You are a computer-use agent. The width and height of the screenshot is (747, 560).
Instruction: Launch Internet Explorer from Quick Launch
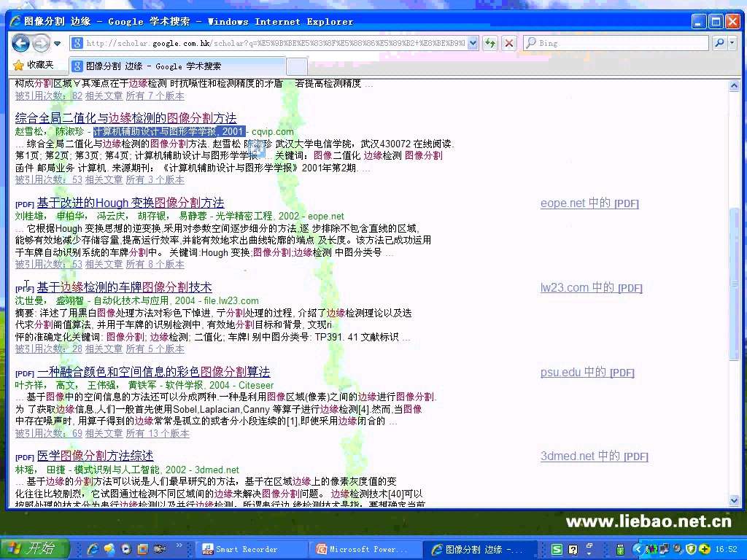click(x=93, y=549)
